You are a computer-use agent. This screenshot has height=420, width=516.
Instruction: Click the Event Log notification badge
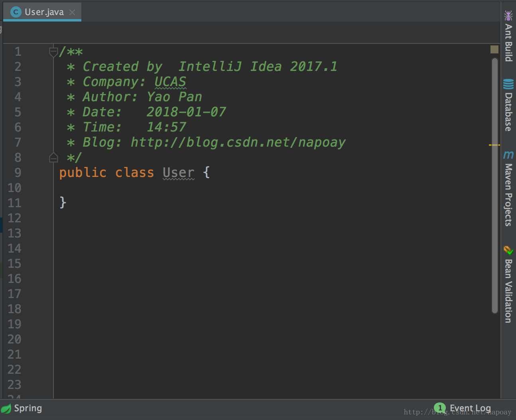coord(439,408)
